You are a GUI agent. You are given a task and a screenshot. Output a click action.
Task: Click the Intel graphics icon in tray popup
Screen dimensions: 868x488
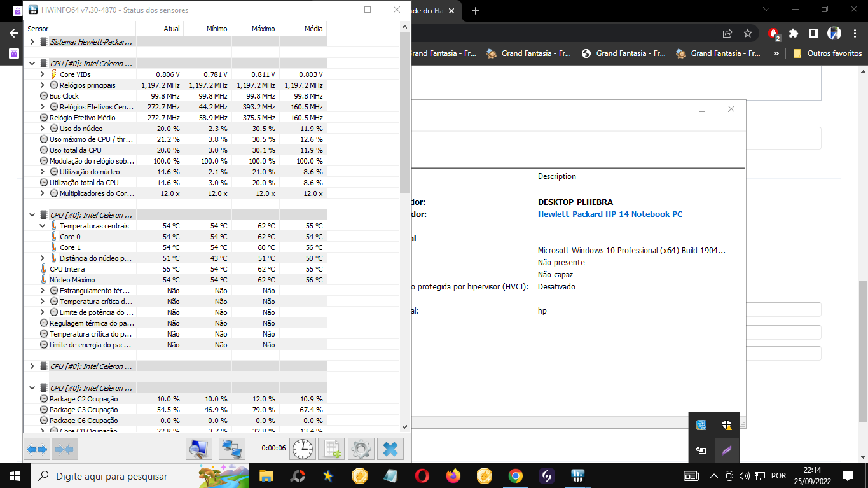click(701, 425)
